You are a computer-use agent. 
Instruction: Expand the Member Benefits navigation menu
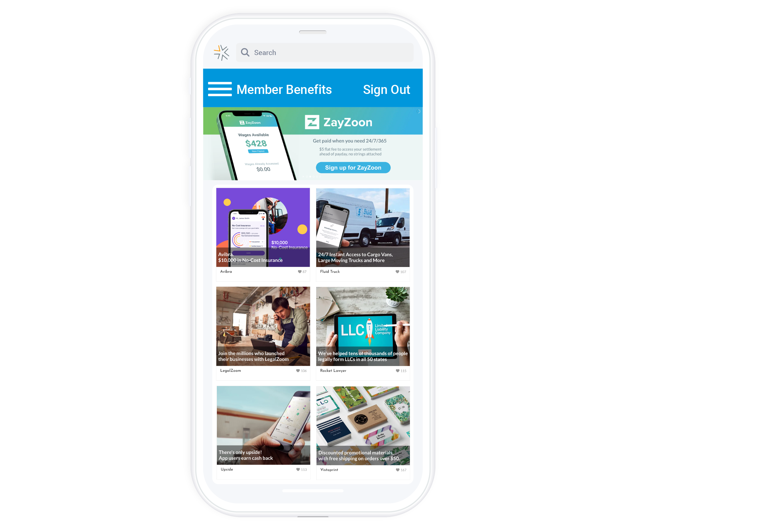[x=222, y=89]
